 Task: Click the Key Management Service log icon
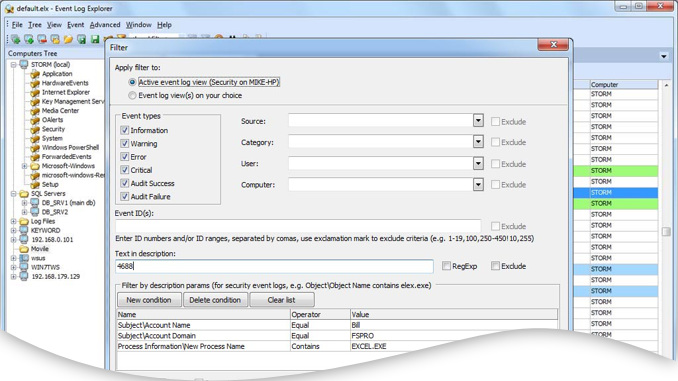(x=35, y=102)
